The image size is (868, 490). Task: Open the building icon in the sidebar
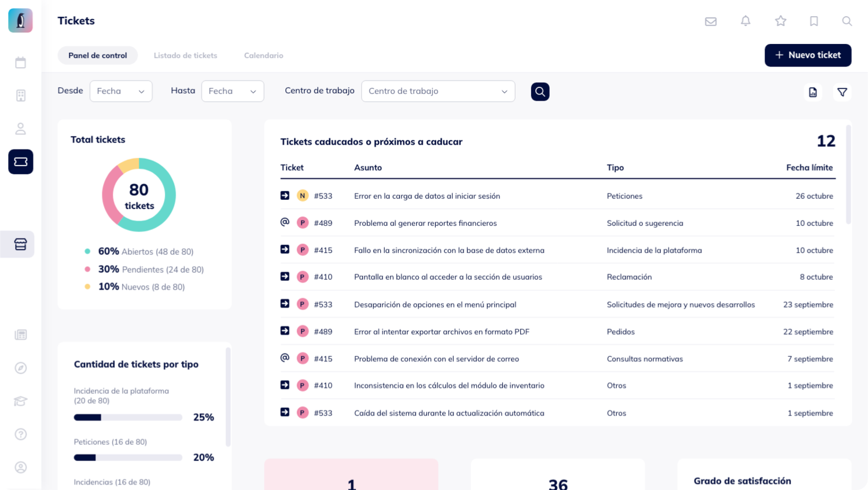[x=21, y=96]
